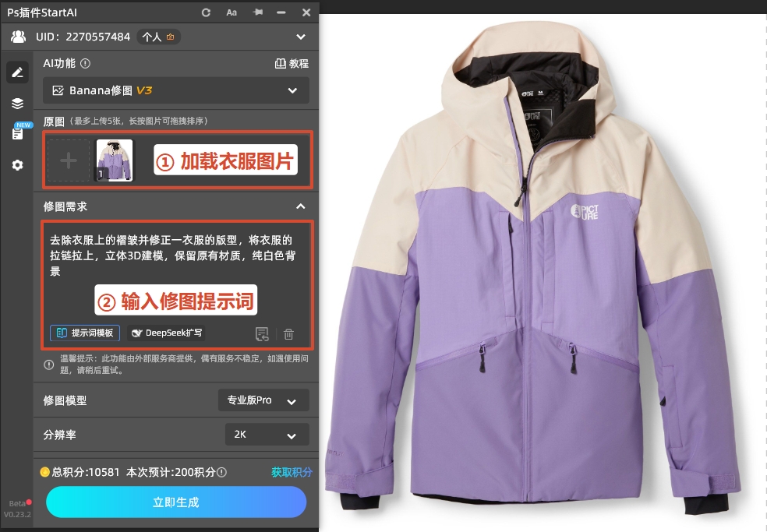Image resolution: width=767 pixels, height=532 pixels.
Task: Collapse the 修图需求 section chevron
Action: click(x=301, y=206)
